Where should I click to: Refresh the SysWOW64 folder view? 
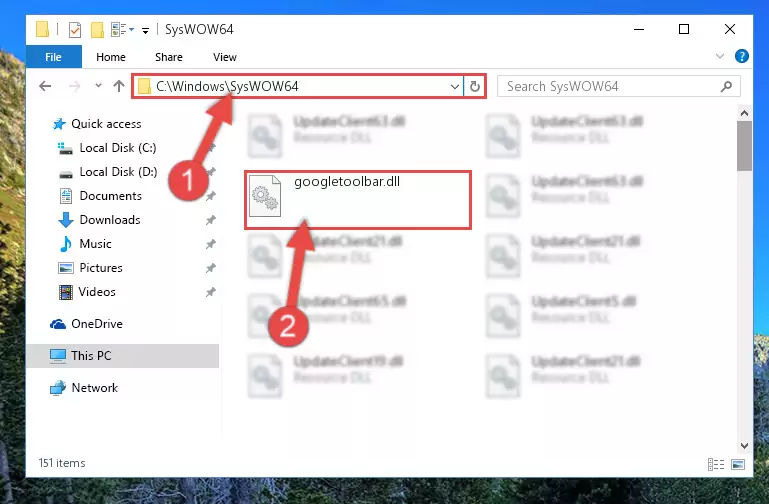pyautogui.click(x=475, y=87)
